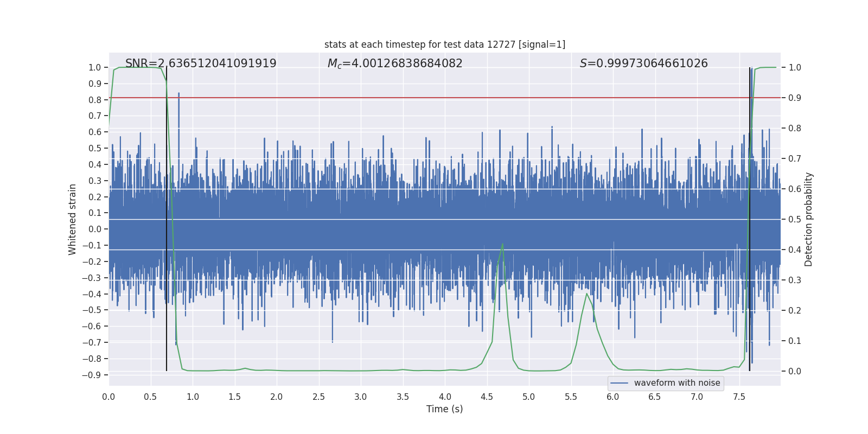Click the 'Detection probability' right axis label
The width and height of the screenshot is (868, 434).
coord(809,219)
